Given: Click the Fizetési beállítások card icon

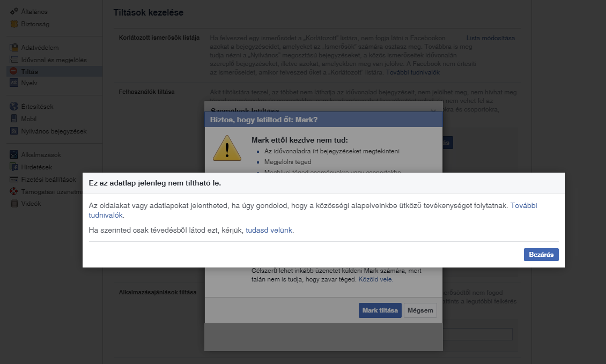Looking at the screenshot, I should coord(14,179).
